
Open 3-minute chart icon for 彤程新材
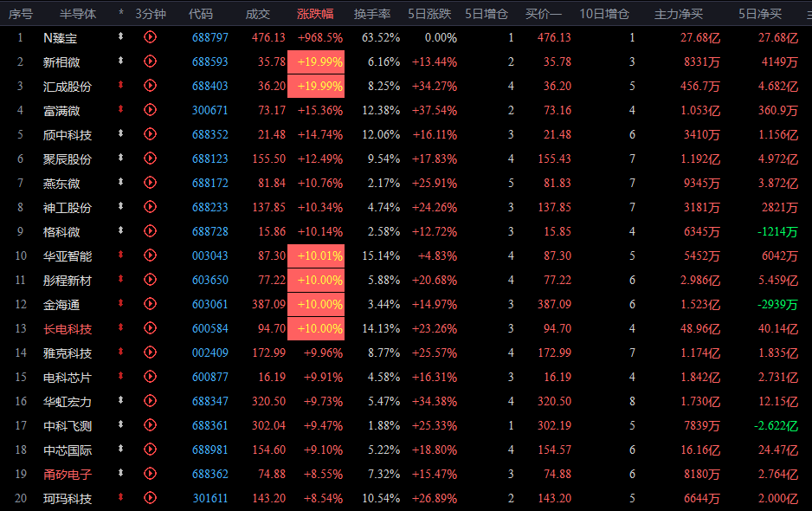(x=150, y=280)
